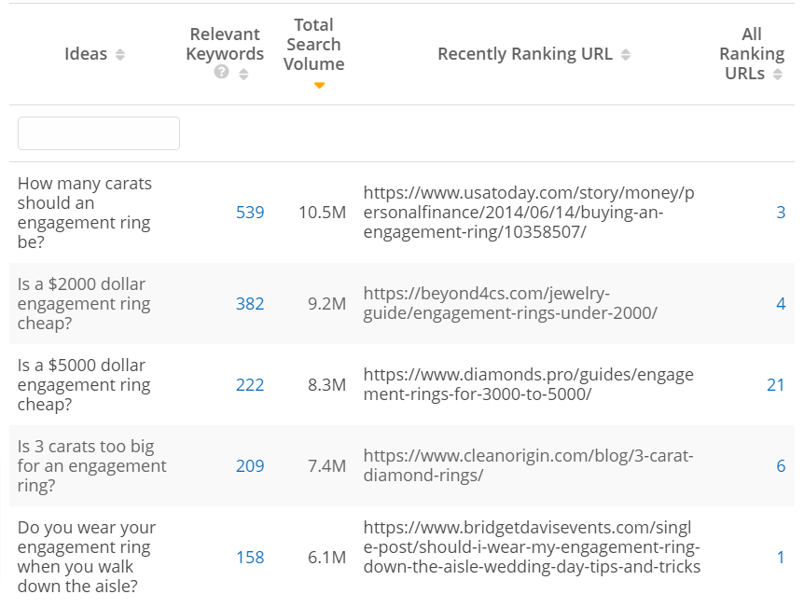Open 158 relevant keywords link
The image size is (804, 608).
[x=250, y=557]
